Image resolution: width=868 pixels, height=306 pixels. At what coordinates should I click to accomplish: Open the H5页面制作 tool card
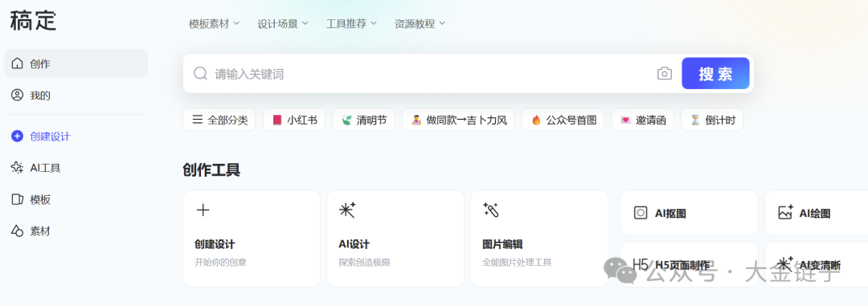690,264
